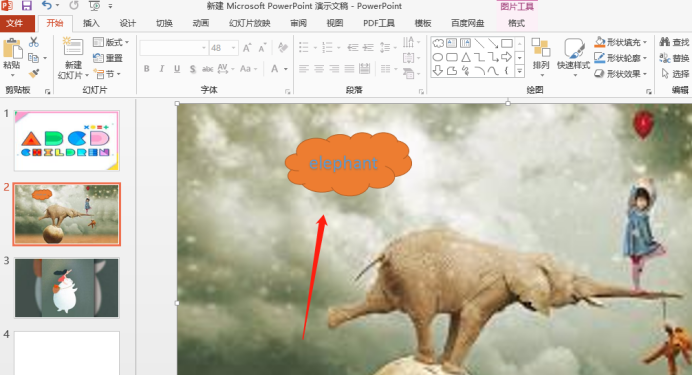
Task: Justify text in paragraph group
Action: (x=349, y=69)
